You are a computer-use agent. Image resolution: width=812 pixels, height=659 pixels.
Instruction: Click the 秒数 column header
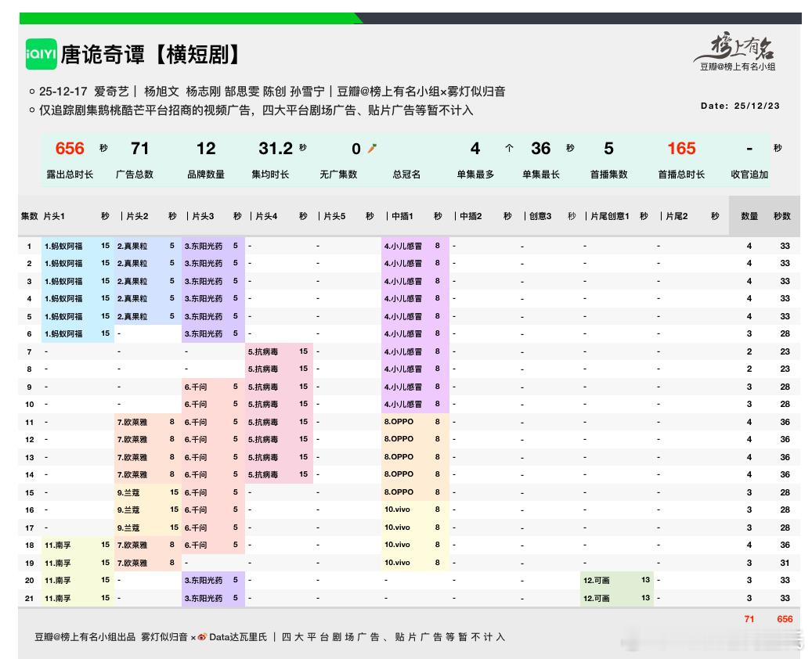point(782,216)
